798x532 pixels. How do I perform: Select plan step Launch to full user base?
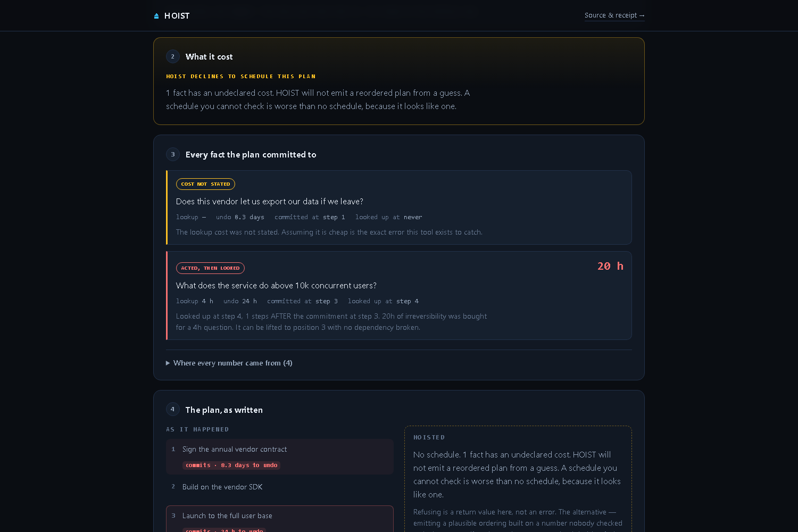[x=280, y=519]
